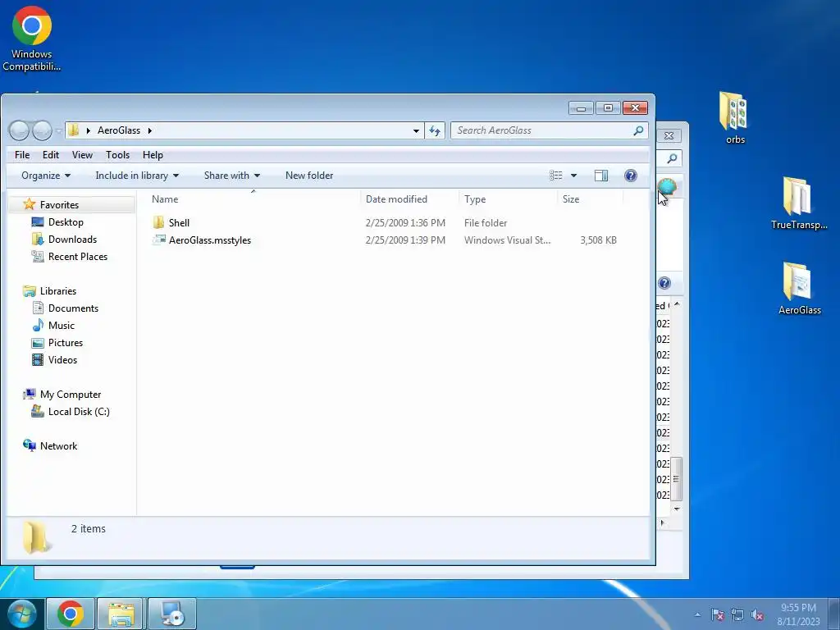Open Videos library

point(62,359)
